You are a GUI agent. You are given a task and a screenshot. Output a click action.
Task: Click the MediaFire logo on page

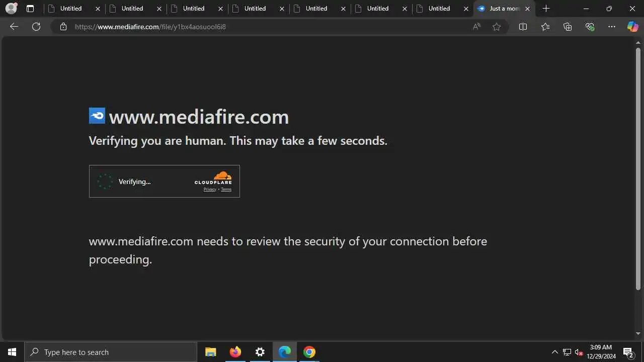[x=97, y=116]
